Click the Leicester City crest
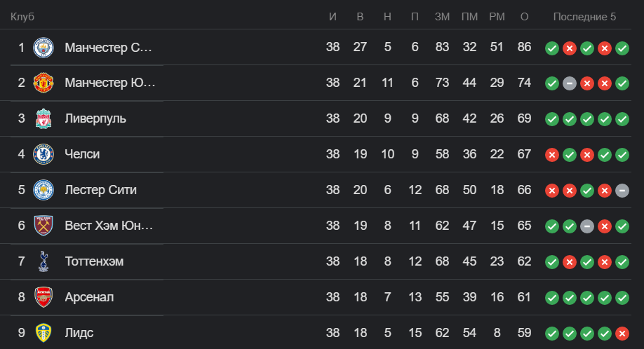The image size is (644, 349). (x=43, y=190)
